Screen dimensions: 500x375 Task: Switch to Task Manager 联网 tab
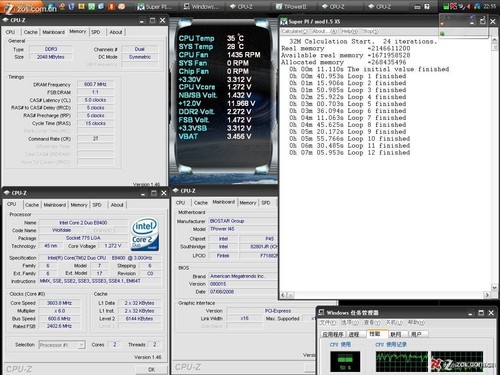396,334
